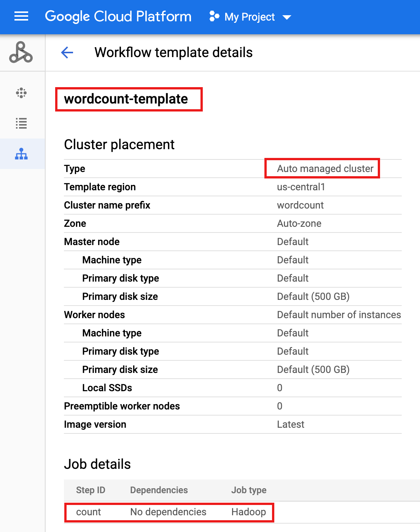Select the highlighted Workflows icon
The width and height of the screenshot is (420, 532).
(x=22, y=154)
